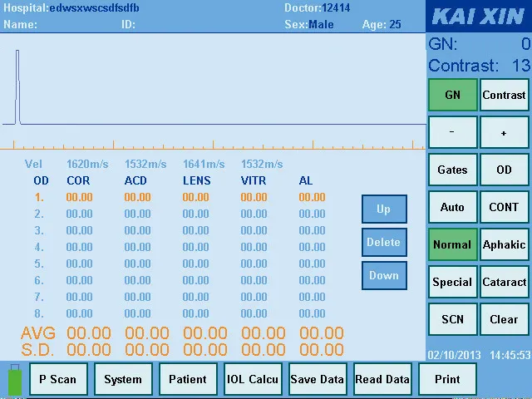Switch to Contrast adjustment mode
The width and height of the screenshot is (532, 399).
coord(504,95)
